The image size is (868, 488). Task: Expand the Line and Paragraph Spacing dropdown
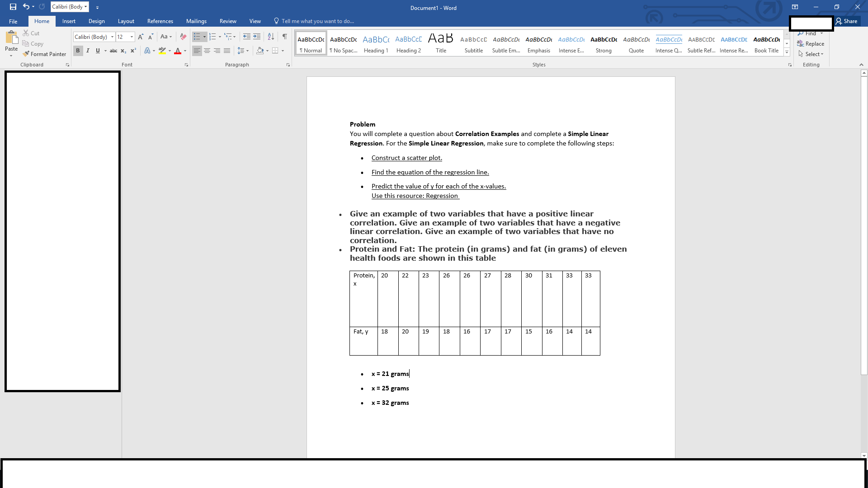pos(247,51)
